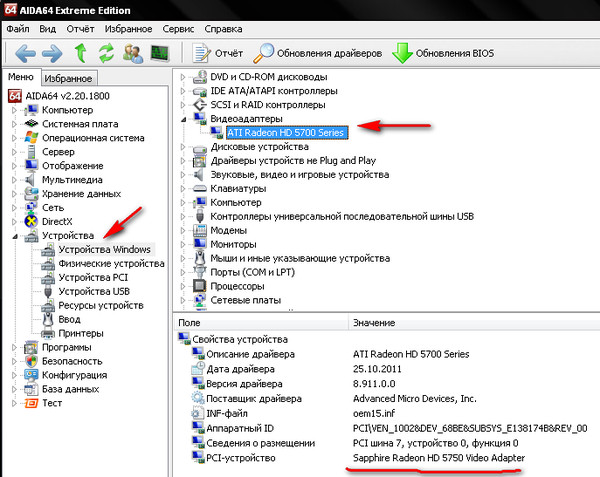The height and width of the screenshot is (477, 600).
Task: Click the Сеть network icon
Action: pos(31,208)
